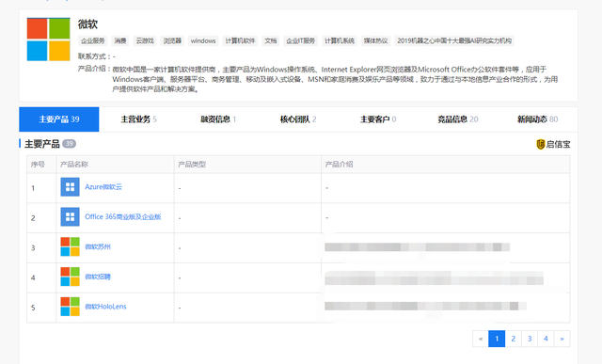This screenshot has height=364, width=602.
Task: Open the 主要客户 tab
Action: point(378,119)
